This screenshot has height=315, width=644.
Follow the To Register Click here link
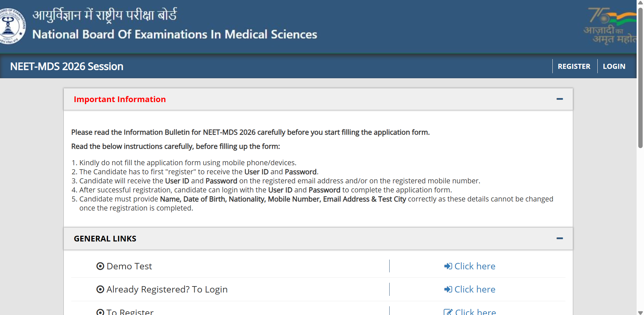[x=475, y=312]
